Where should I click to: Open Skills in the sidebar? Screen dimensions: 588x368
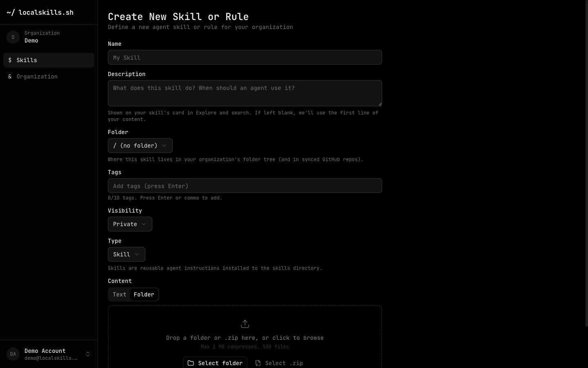[x=49, y=60]
